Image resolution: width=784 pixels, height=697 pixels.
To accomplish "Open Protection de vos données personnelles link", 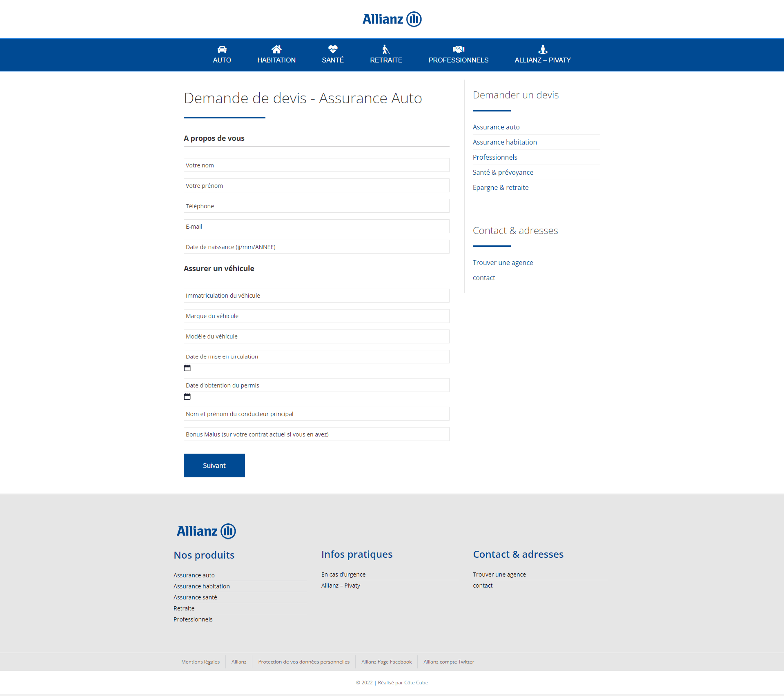I will click(x=304, y=662).
